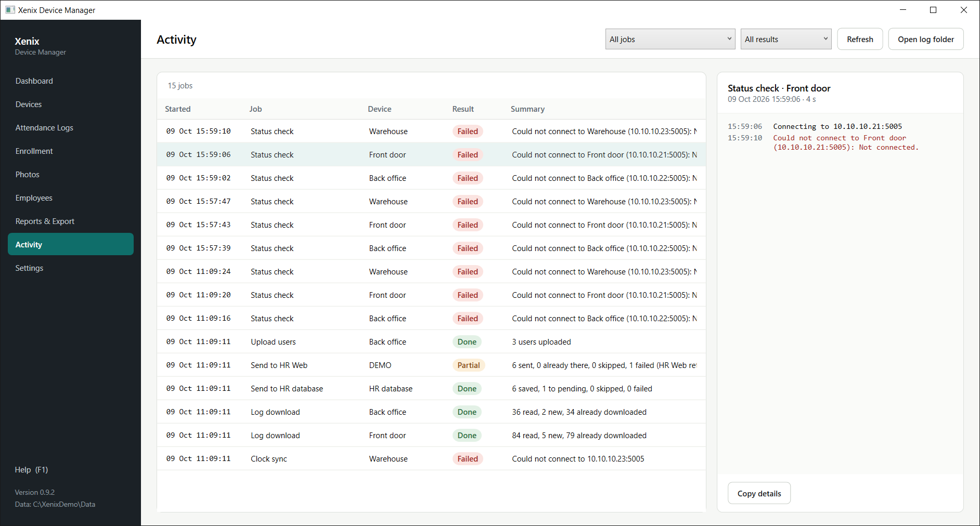Screen dimensions: 980x526
Task: Click the Data: C:\XenixDemo\Data path text
Action: point(55,504)
